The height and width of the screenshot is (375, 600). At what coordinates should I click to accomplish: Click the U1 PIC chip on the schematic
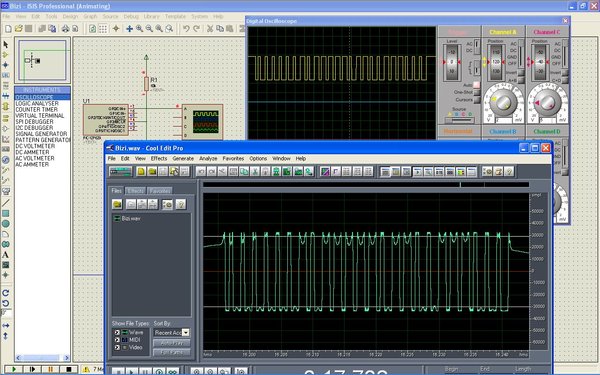(106, 119)
